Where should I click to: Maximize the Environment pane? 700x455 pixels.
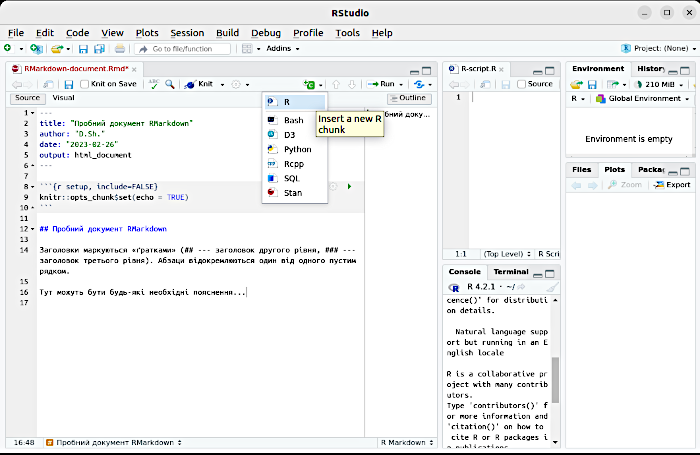[685, 71]
